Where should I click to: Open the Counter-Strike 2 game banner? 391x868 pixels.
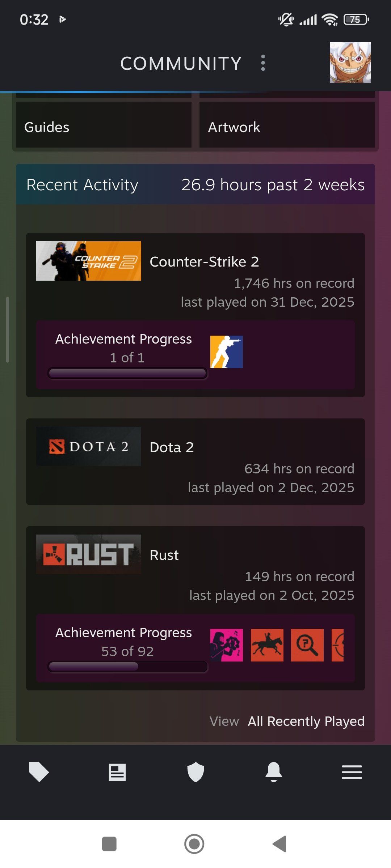[x=89, y=261]
